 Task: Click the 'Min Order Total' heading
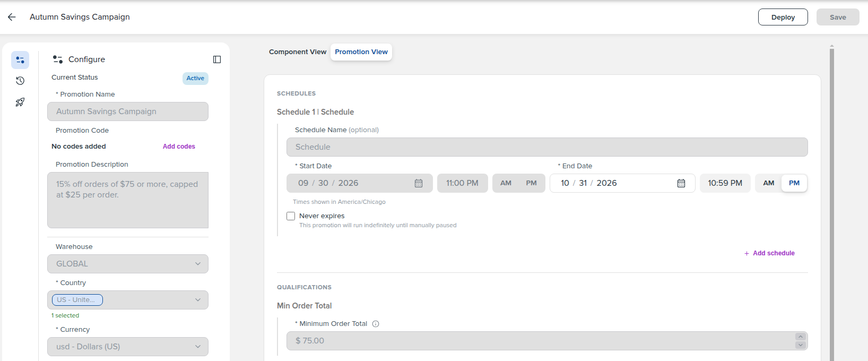point(304,306)
